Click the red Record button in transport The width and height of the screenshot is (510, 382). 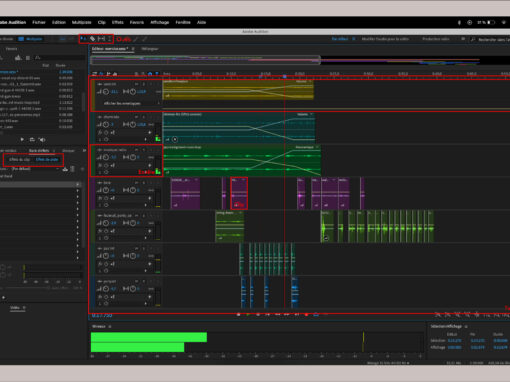(306, 314)
